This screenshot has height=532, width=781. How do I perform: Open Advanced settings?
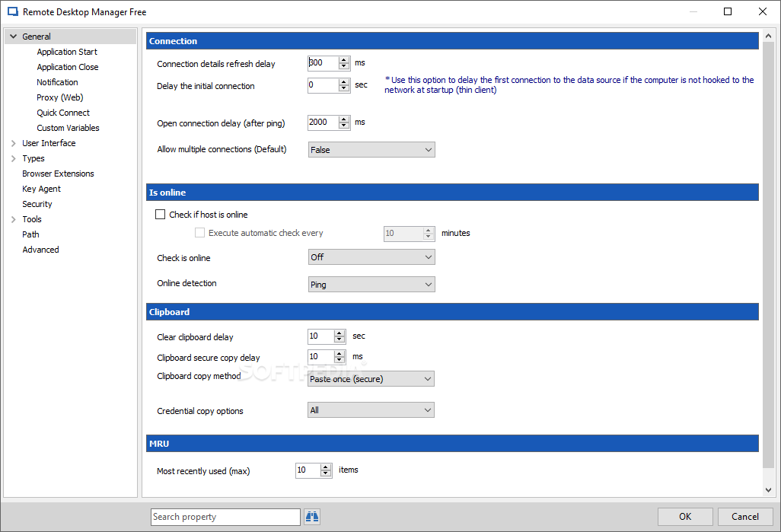40,250
